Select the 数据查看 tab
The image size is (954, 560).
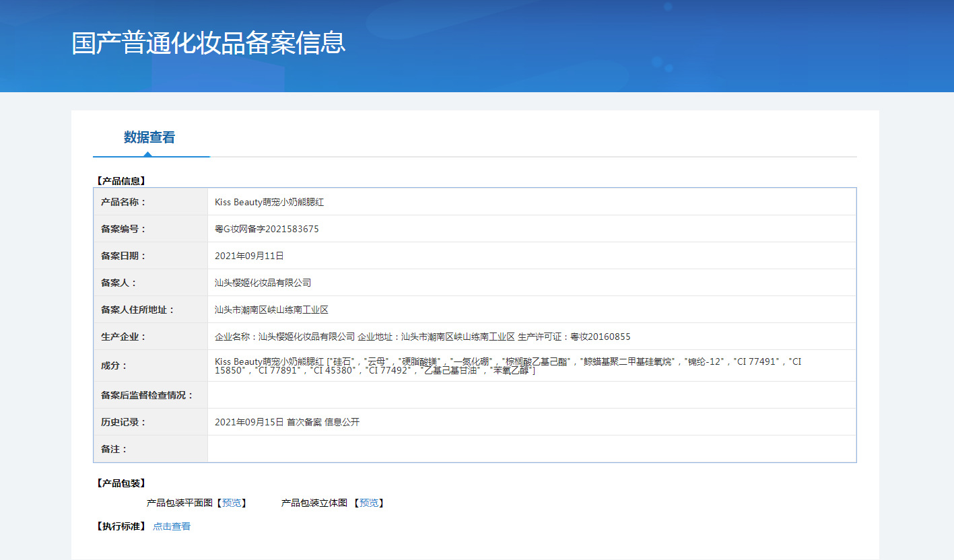pos(149,137)
